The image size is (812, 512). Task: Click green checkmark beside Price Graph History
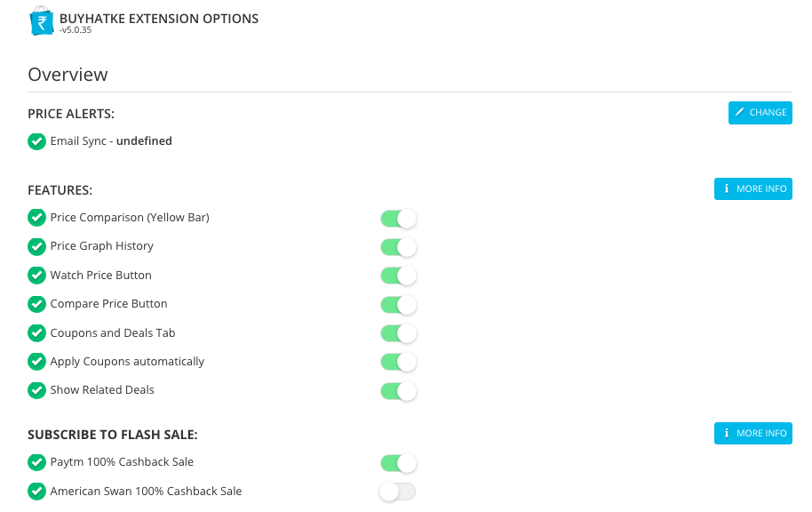pyautogui.click(x=36, y=246)
